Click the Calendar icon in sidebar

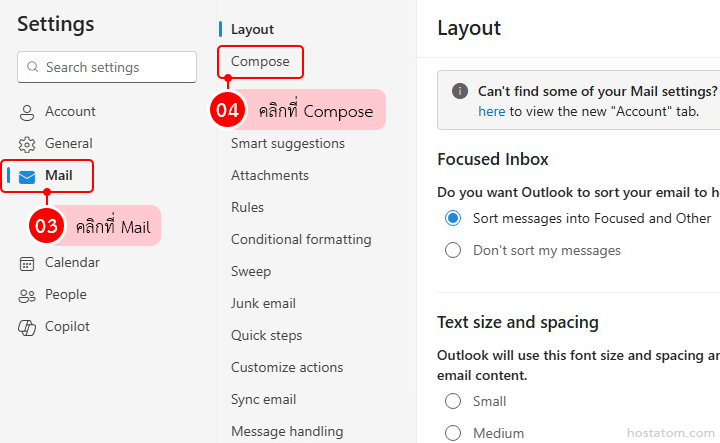(x=27, y=264)
